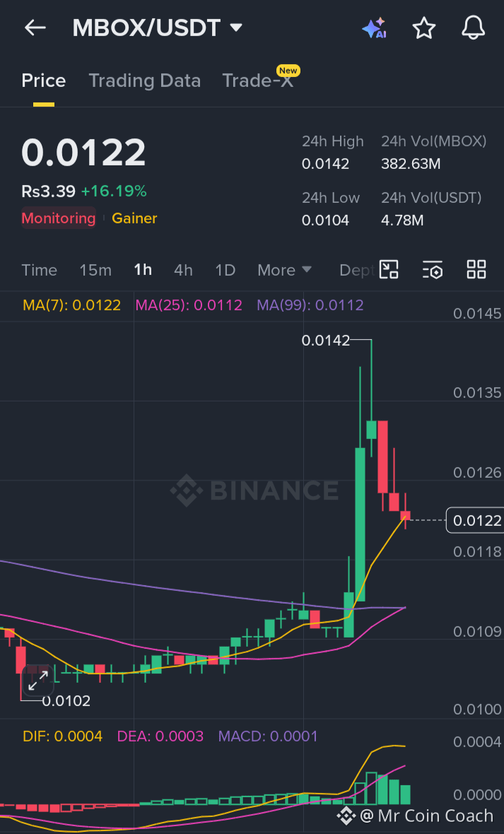Tap the New badge on Trade-X
504x834 pixels.
(x=288, y=71)
